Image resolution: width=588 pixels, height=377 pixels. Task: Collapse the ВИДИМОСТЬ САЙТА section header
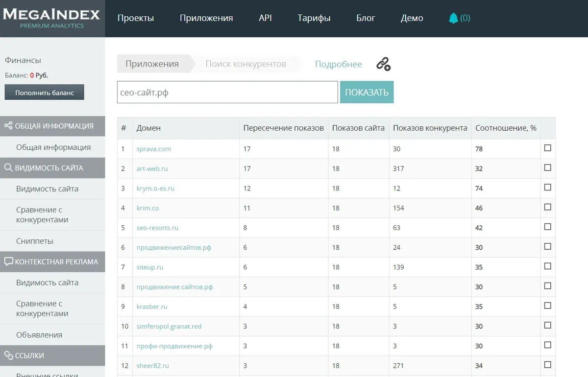52,167
